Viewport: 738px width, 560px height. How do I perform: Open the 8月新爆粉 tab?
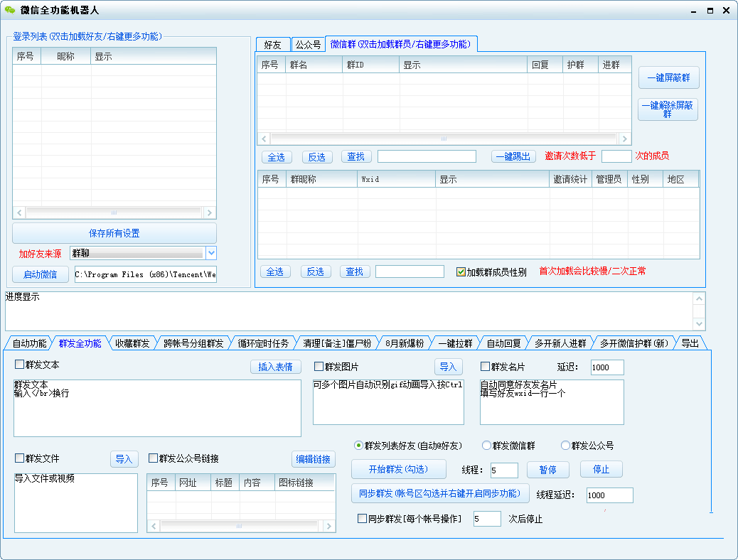point(405,343)
